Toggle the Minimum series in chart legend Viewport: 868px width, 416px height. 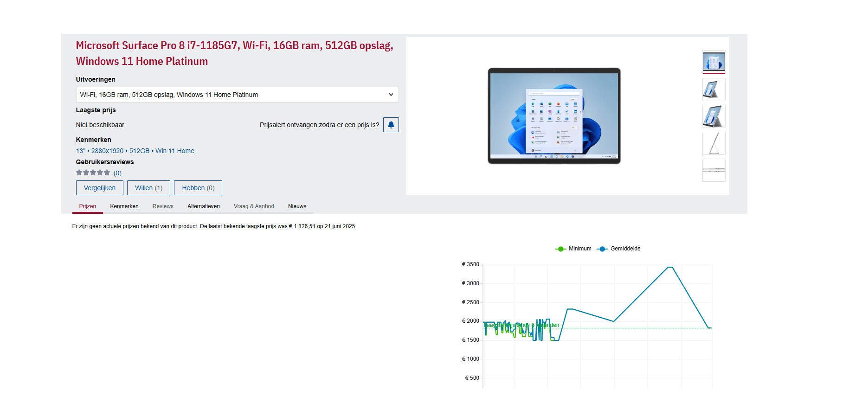click(573, 249)
